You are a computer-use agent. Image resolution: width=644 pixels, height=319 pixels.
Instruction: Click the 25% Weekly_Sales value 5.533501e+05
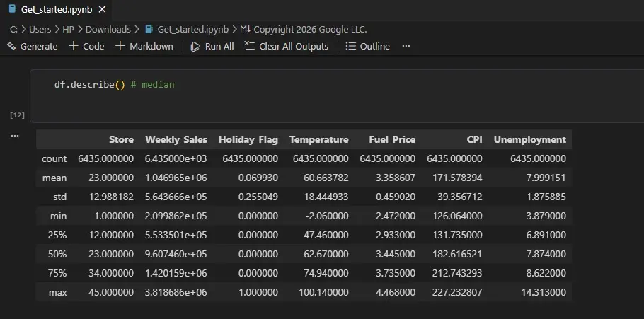[176, 236]
